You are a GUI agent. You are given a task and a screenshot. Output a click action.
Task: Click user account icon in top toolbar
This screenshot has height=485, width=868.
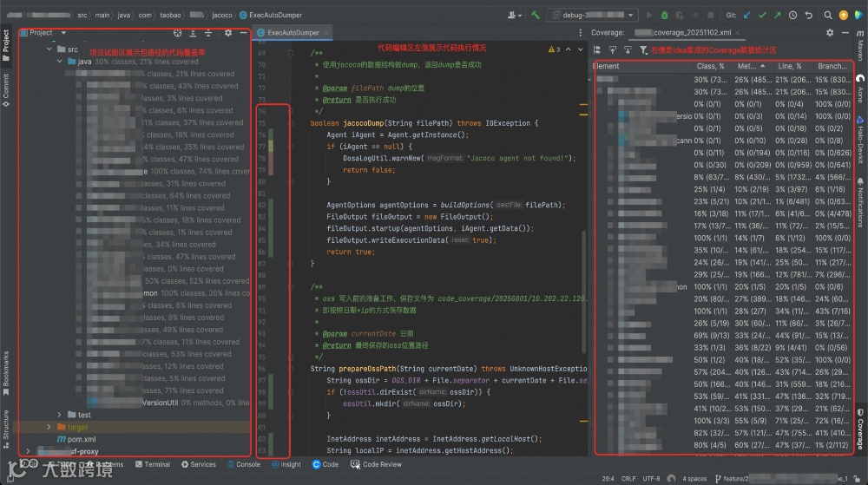coord(514,15)
